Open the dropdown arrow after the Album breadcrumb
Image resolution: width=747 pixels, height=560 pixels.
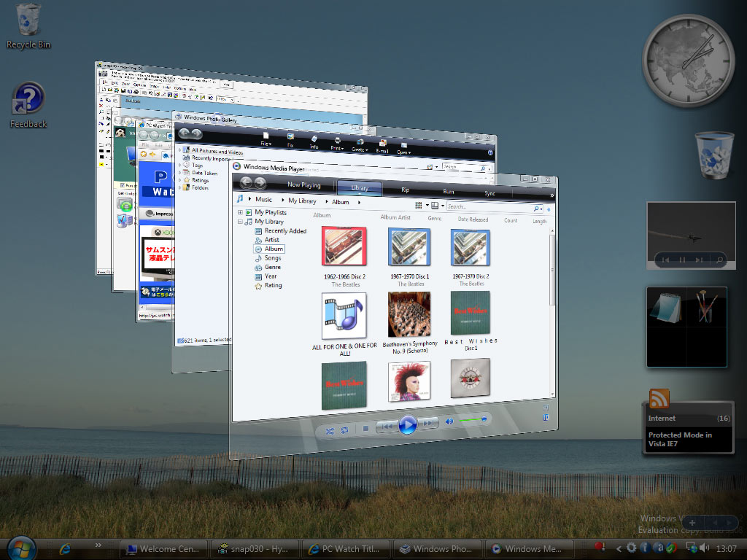[359, 203]
